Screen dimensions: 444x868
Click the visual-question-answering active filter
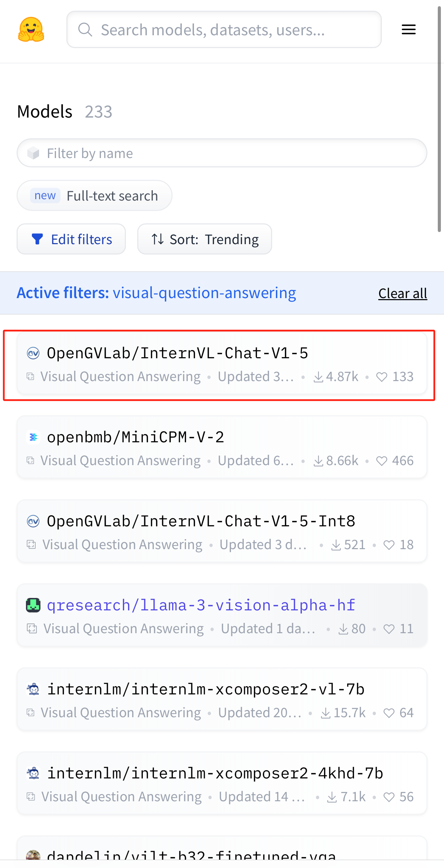click(x=204, y=293)
